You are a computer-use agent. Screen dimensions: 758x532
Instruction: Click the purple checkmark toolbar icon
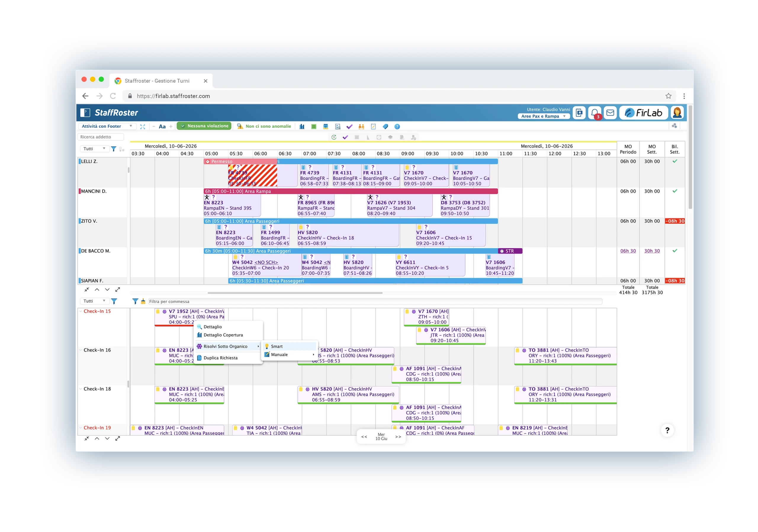[349, 126]
